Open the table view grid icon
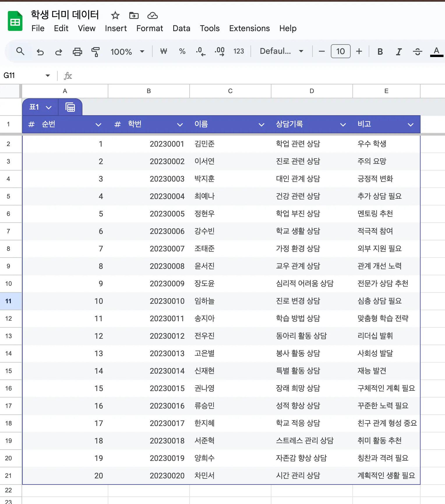The image size is (445, 504). pos(70,107)
